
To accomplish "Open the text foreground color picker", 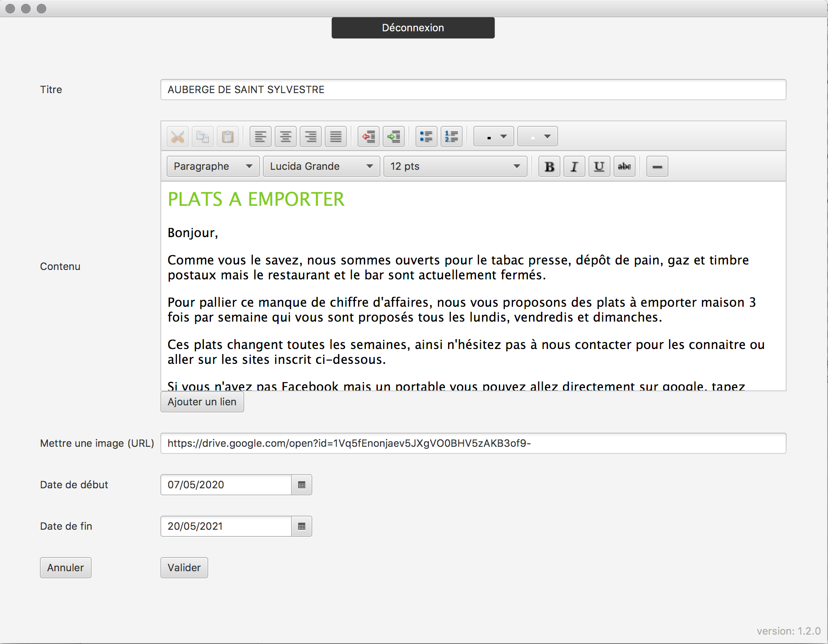I will [x=493, y=137].
